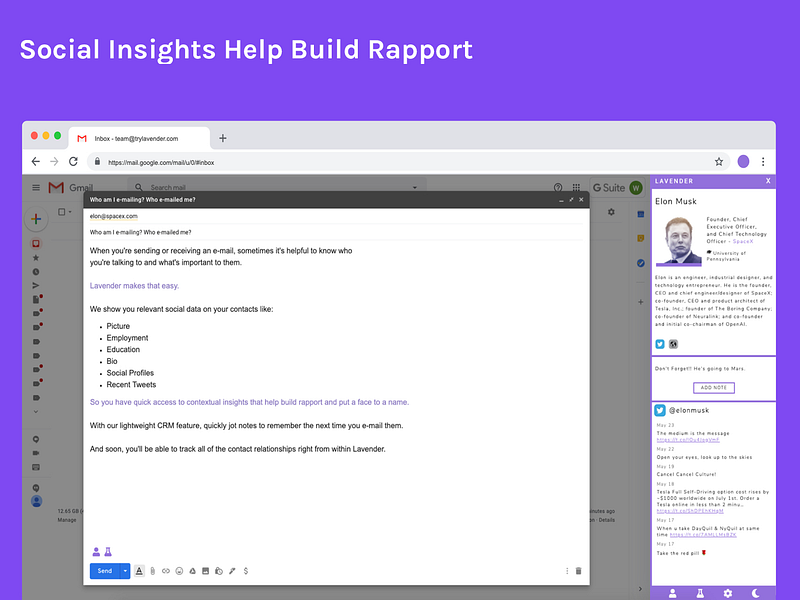Toggle dark mode with the moon icon
The width and height of the screenshot is (800, 600).
(756, 593)
